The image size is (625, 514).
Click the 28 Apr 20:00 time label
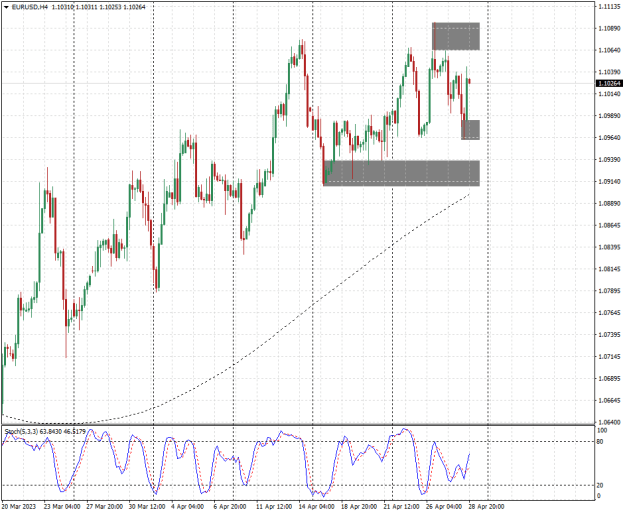(486, 507)
